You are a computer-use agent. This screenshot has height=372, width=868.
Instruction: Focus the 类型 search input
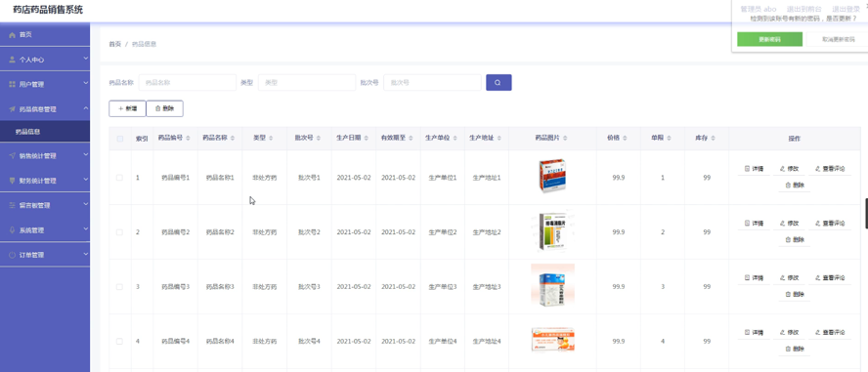307,82
